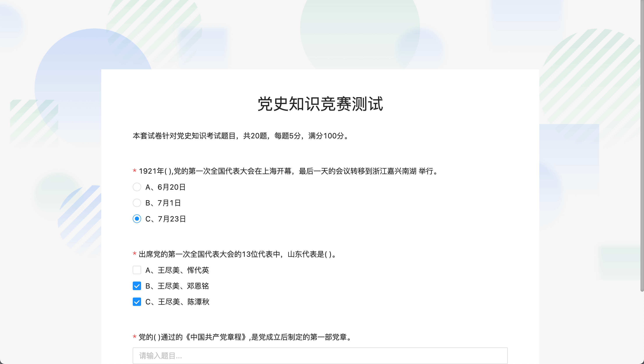Click the 7月1日 option label text
Screen dimensions: 644x364
pyautogui.click(x=169, y=203)
